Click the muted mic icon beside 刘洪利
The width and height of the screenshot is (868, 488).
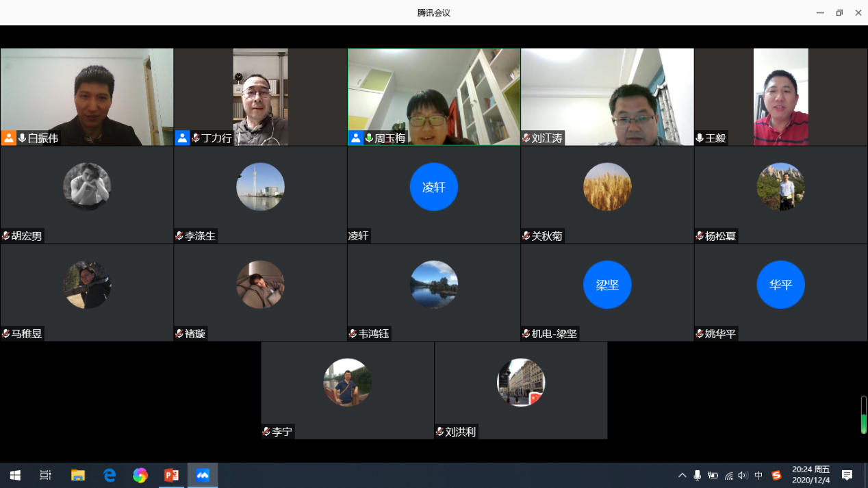(x=440, y=432)
